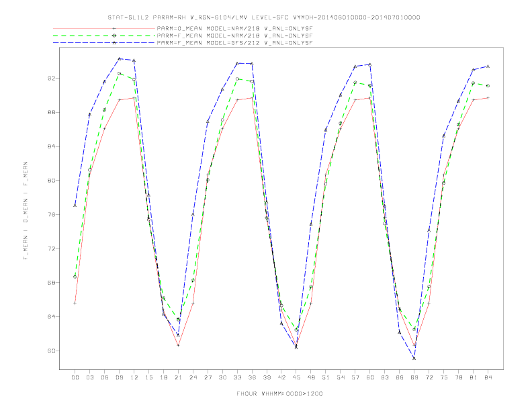Click x-axis forecast hour label 27
532x411 pixels.
click(208, 377)
